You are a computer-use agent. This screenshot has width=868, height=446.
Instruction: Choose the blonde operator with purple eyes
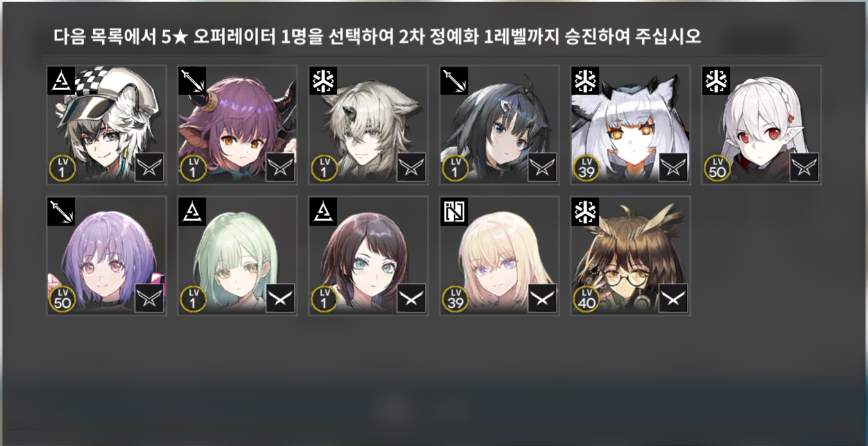[x=499, y=256]
